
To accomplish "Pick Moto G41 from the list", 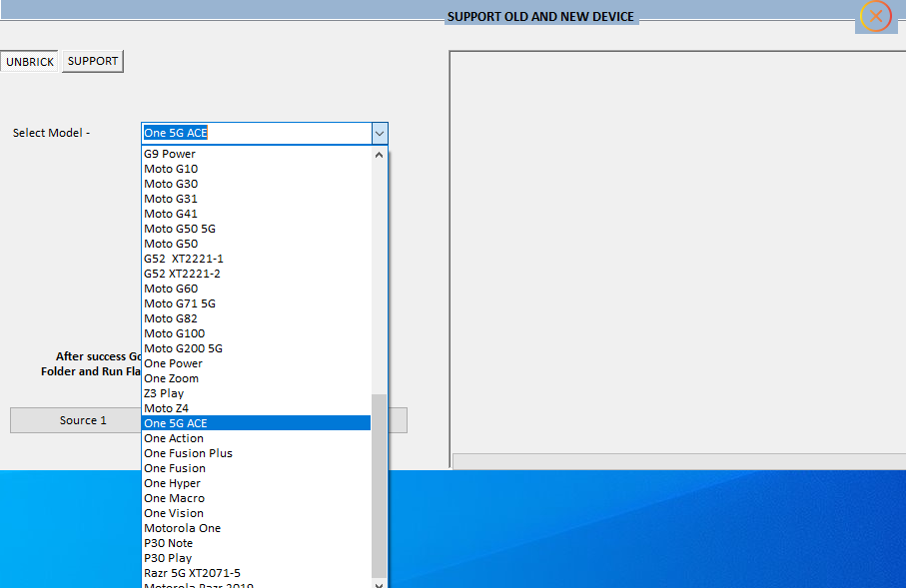I will [256, 214].
